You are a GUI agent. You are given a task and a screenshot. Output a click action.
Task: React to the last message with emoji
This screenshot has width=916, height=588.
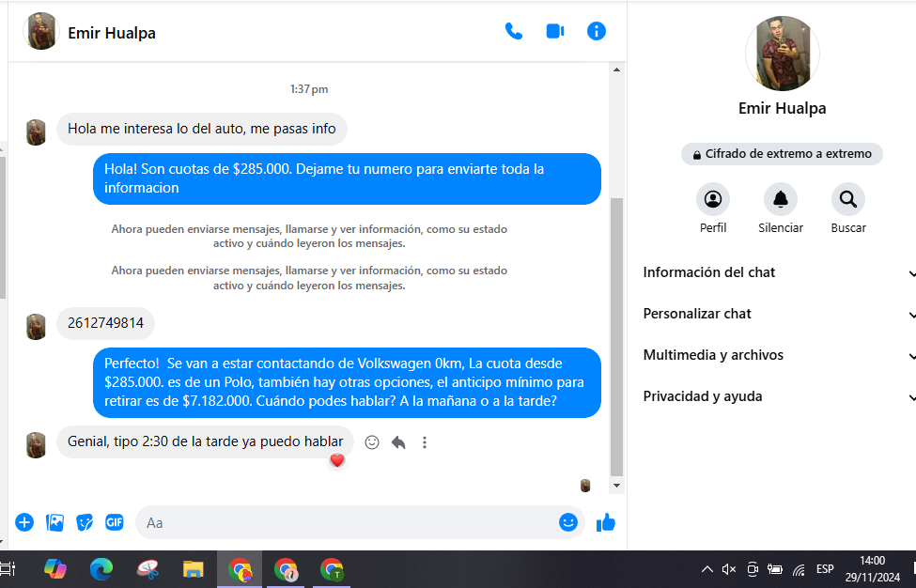[372, 442]
